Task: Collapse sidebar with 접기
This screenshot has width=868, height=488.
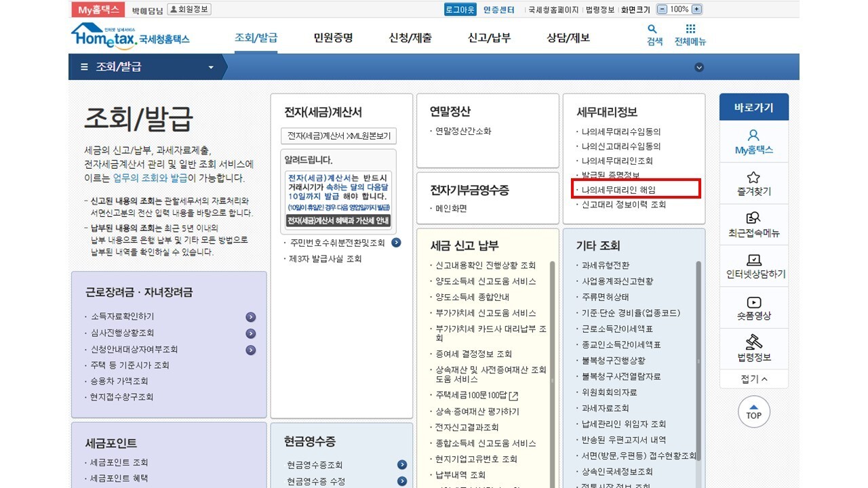Action: pos(753,380)
